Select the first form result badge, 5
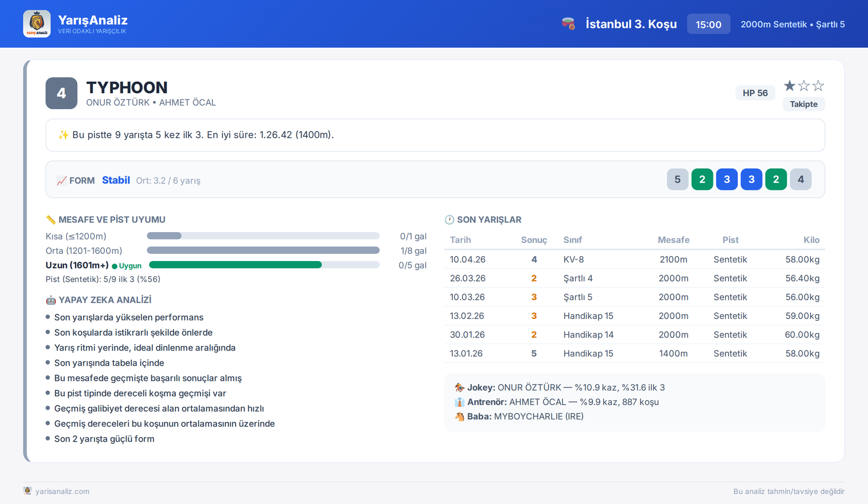 click(678, 180)
